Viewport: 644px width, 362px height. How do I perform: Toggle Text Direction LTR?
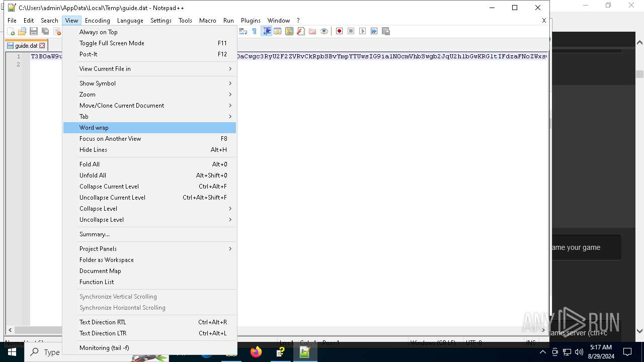coord(149,333)
